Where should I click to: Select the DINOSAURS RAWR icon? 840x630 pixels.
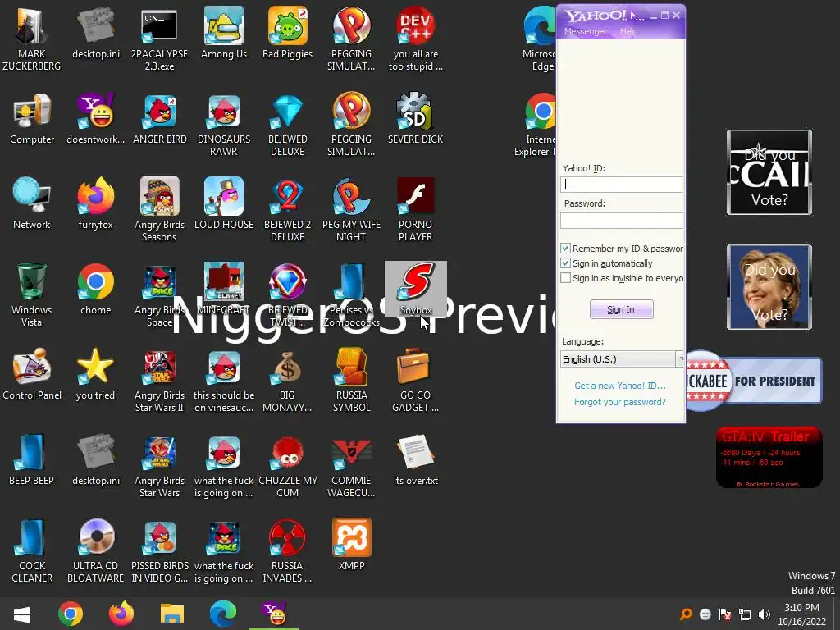(224, 125)
